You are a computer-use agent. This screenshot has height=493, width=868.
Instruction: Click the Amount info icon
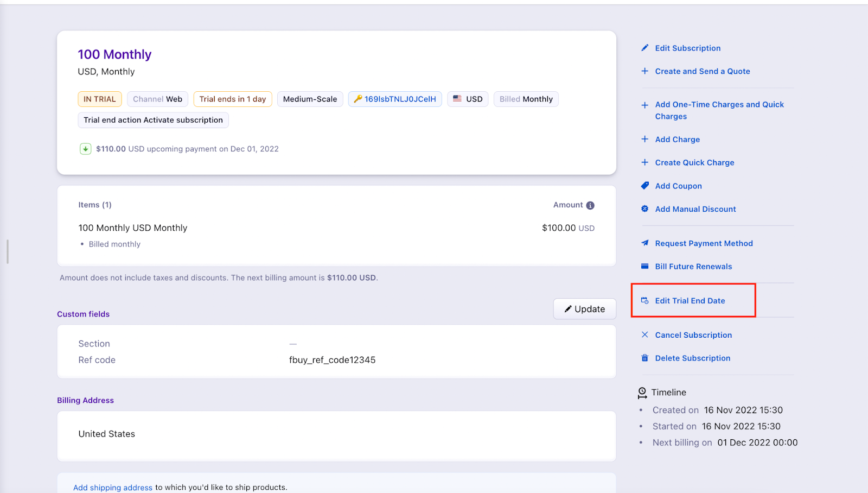pyautogui.click(x=590, y=205)
